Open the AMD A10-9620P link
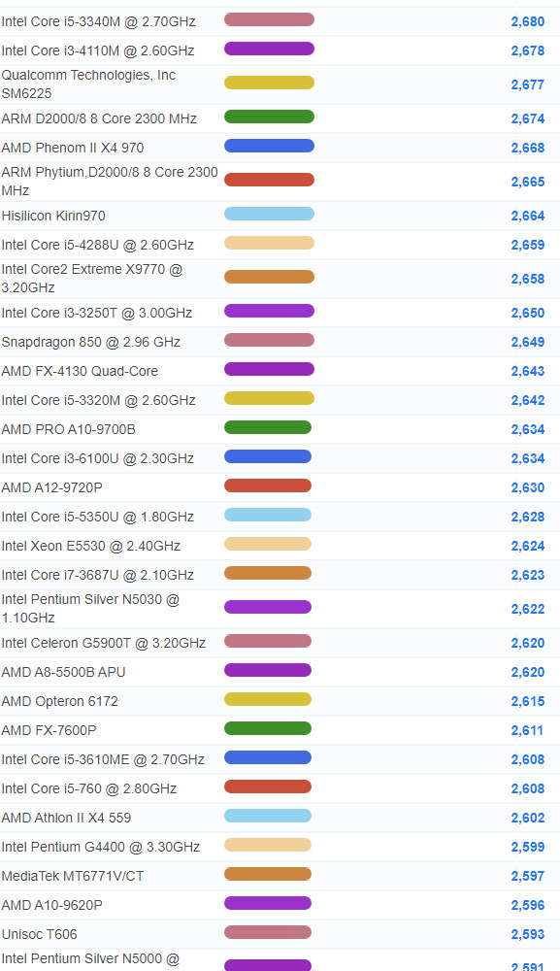Viewport: 560px width, 971px height. [x=52, y=905]
